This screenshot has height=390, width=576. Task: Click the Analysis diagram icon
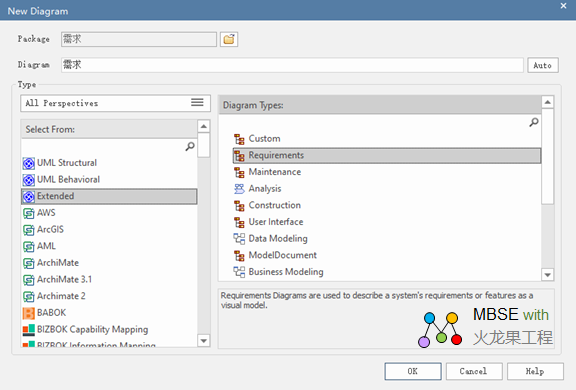click(x=239, y=189)
